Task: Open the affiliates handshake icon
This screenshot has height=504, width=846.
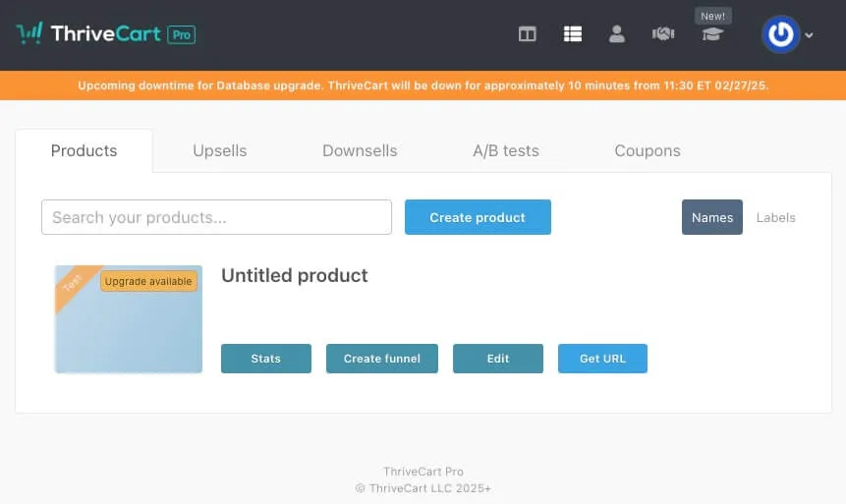Action: click(x=663, y=34)
